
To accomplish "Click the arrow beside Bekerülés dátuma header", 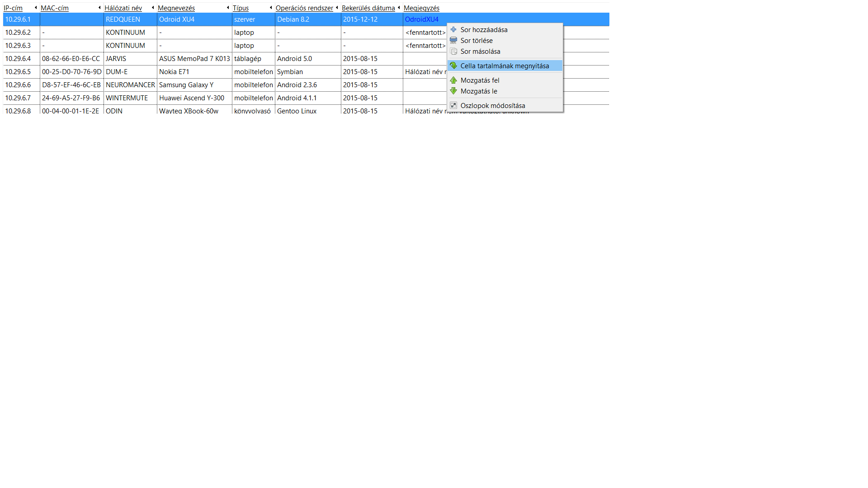I will tap(399, 8).
